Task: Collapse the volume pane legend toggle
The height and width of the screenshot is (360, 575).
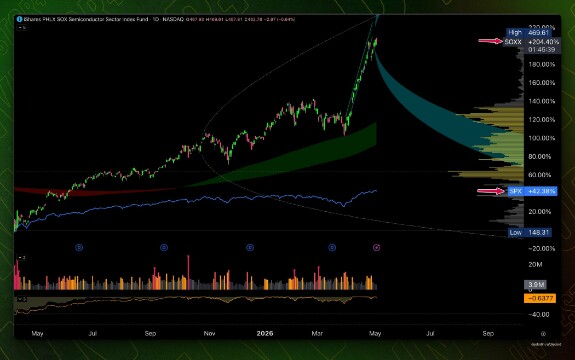Action: click(22, 258)
